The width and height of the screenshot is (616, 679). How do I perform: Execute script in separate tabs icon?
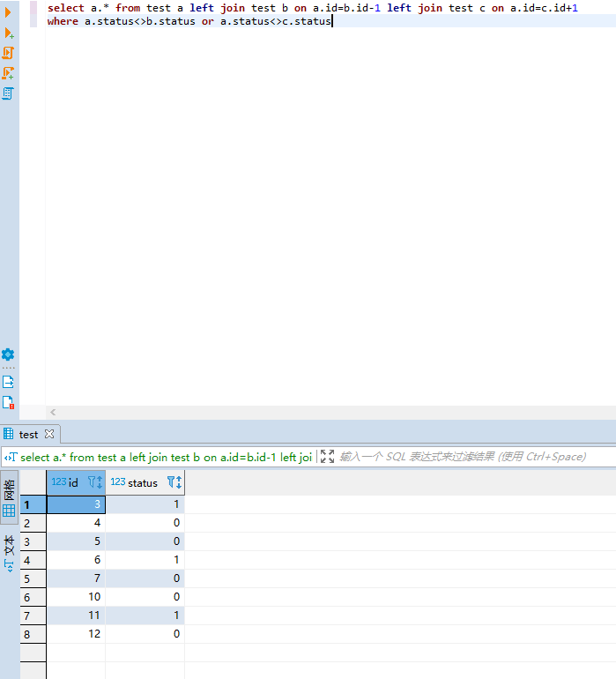click(9, 73)
